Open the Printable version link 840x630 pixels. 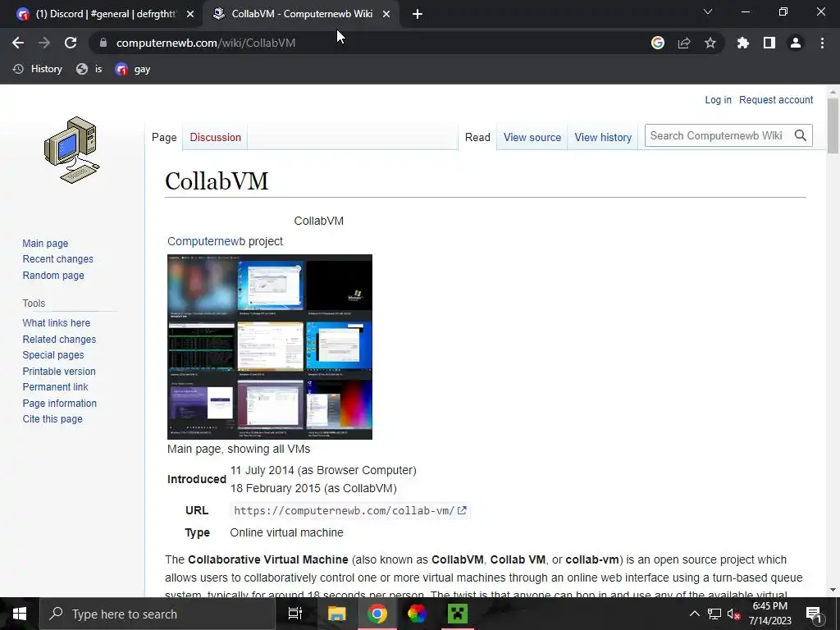59,372
